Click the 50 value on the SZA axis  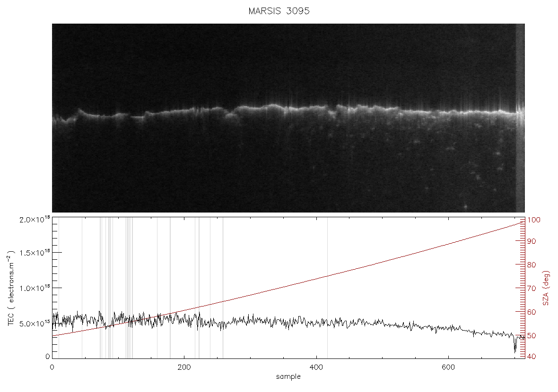pyautogui.click(x=532, y=335)
